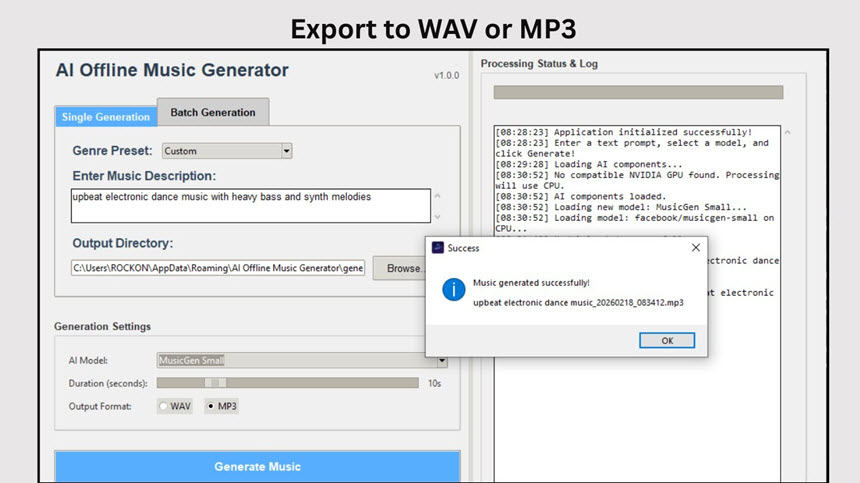Click the description box scroll up arrow

437,196
